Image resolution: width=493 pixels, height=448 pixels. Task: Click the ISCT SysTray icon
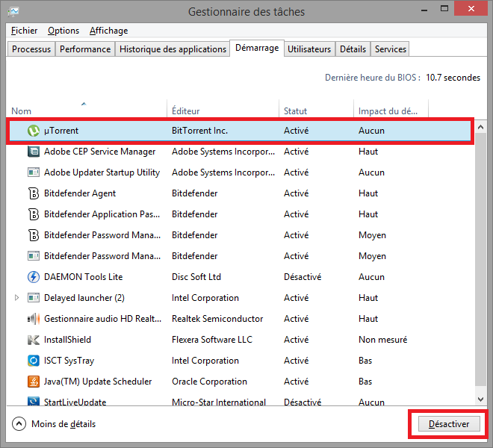(x=34, y=361)
